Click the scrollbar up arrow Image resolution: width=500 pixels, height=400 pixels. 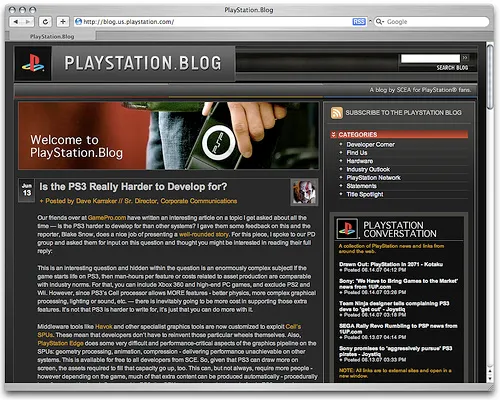tap(490, 371)
